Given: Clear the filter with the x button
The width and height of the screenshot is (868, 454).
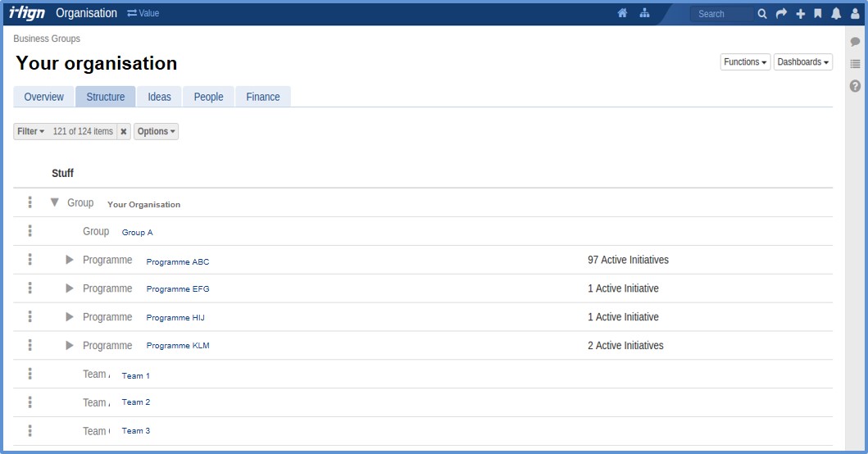Looking at the screenshot, I should pyautogui.click(x=124, y=131).
